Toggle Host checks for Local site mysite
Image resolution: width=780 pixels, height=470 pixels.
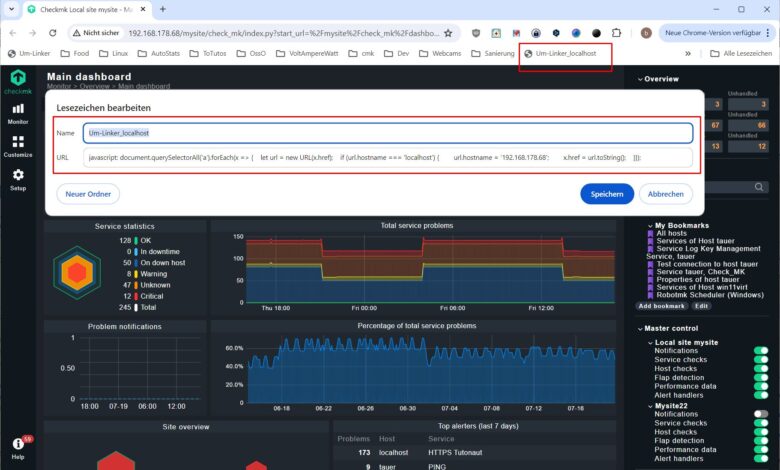pos(761,369)
